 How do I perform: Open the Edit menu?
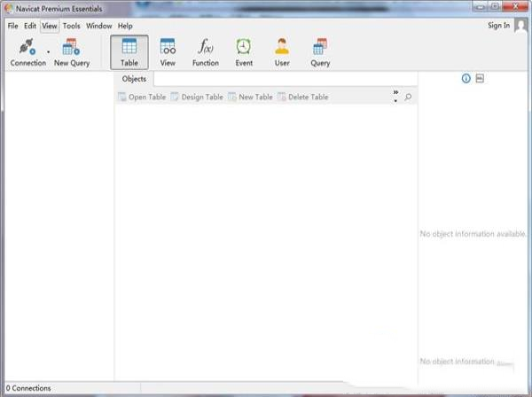coord(30,26)
